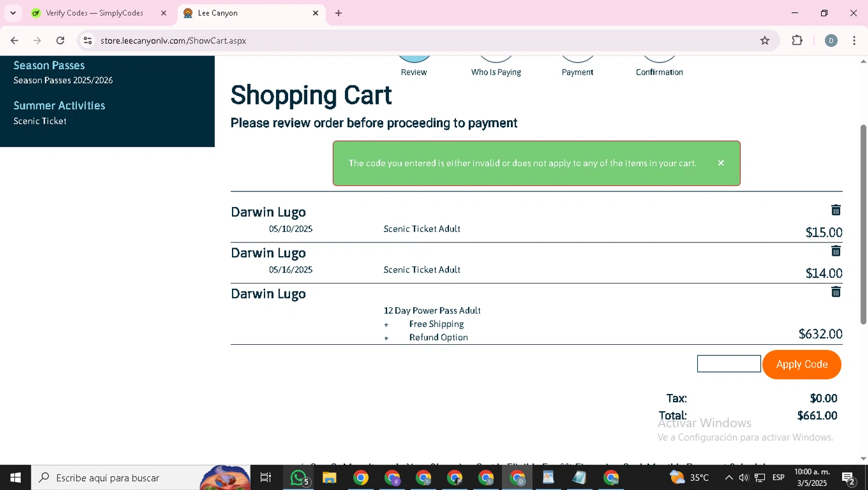Open the browser extensions menu

(x=797, y=40)
